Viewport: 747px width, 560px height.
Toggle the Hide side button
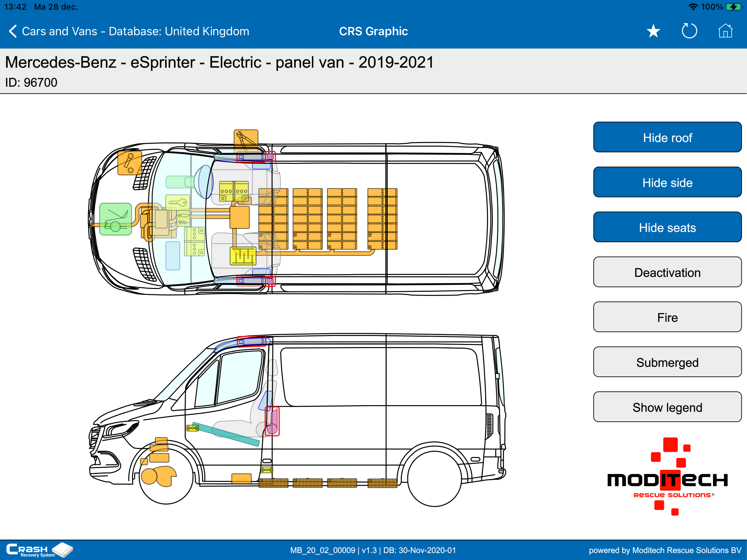pos(667,182)
